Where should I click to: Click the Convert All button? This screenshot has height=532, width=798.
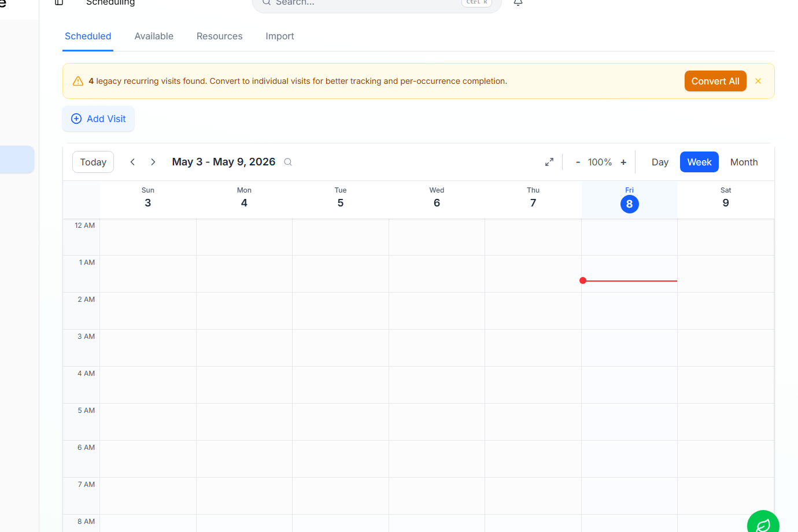[x=715, y=81]
